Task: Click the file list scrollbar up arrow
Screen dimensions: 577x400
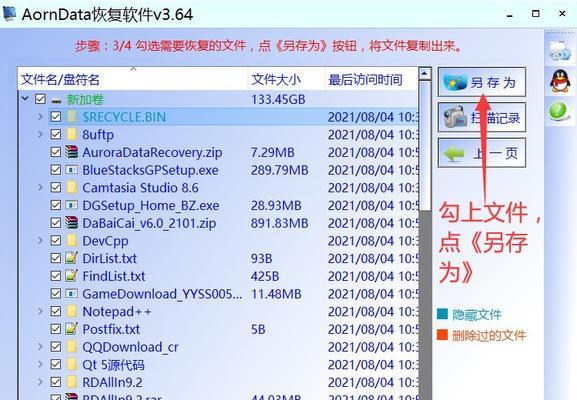Action: pos(425,74)
